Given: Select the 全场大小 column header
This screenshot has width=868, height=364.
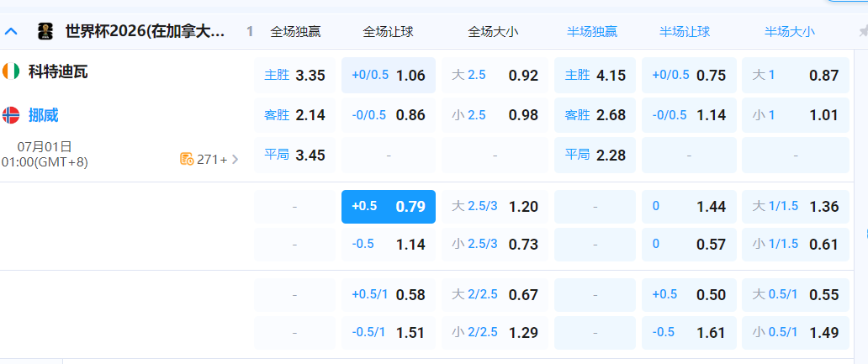Looking at the screenshot, I should (493, 32).
